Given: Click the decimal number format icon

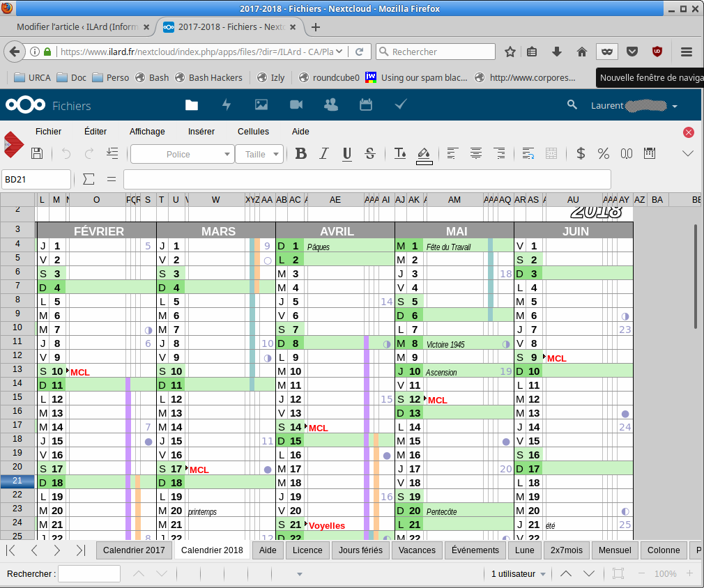Looking at the screenshot, I should pyautogui.click(x=627, y=153).
